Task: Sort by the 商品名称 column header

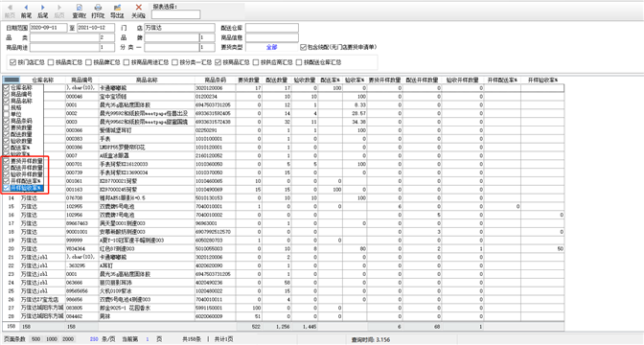Action: [147, 80]
